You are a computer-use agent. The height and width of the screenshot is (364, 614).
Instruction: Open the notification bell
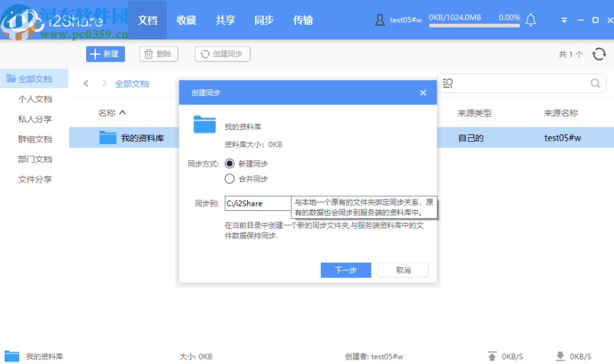point(531,20)
